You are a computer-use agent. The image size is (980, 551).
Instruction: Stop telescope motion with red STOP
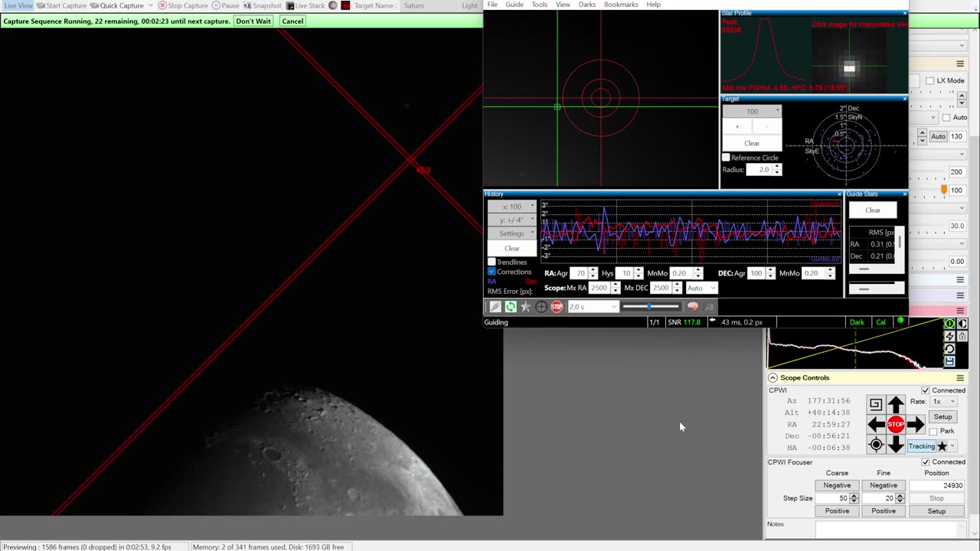(x=896, y=425)
